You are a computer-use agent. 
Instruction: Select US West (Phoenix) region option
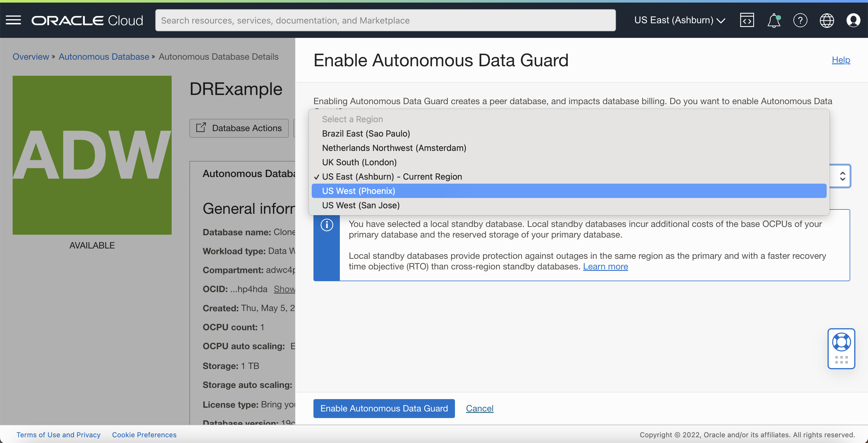pyautogui.click(x=358, y=191)
